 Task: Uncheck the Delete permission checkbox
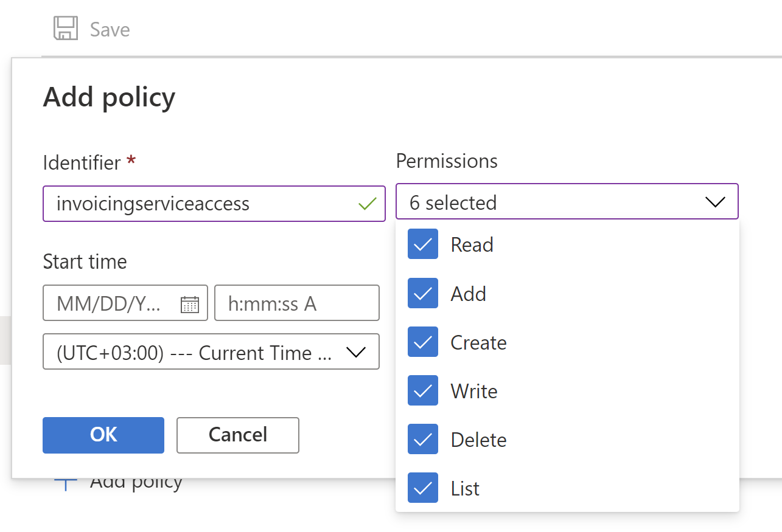(423, 440)
